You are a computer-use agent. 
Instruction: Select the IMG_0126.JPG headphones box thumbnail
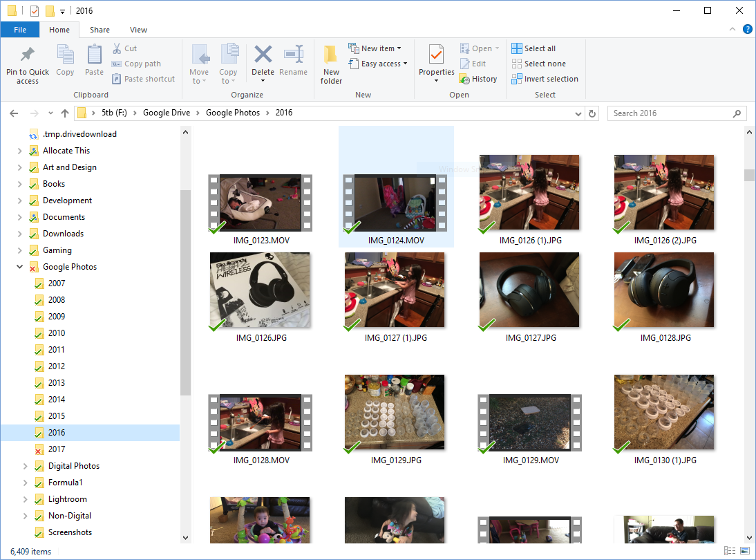click(x=261, y=290)
